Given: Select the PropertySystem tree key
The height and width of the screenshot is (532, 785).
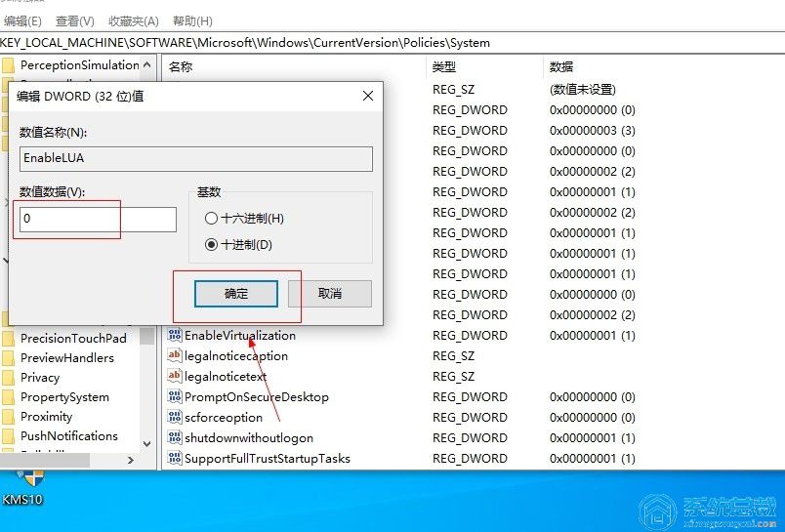Looking at the screenshot, I should (64, 397).
